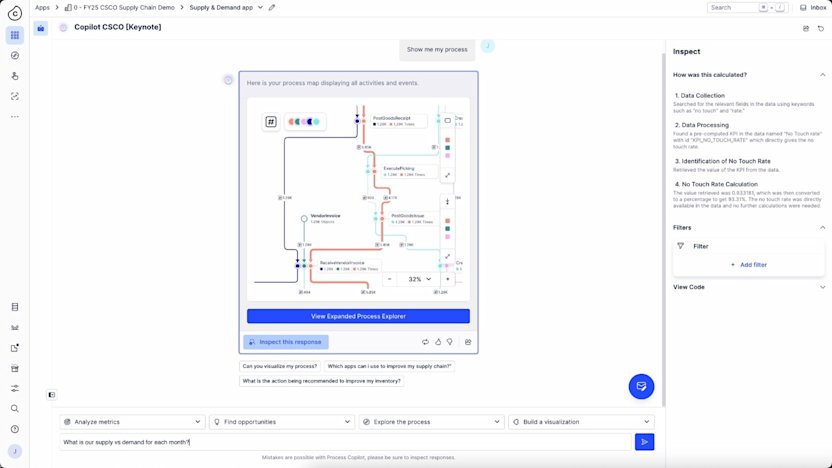
Task: Click the hash number toggle on process map
Action: 271,122
